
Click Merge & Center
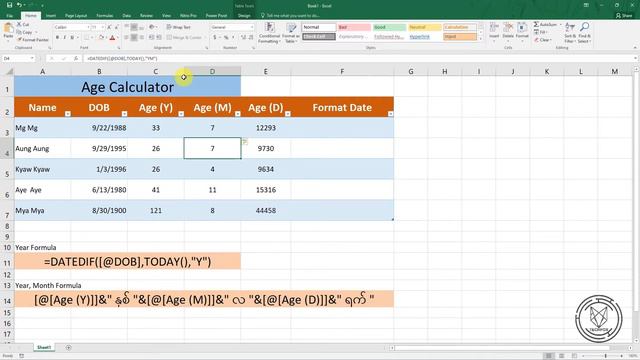click(x=184, y=38)
